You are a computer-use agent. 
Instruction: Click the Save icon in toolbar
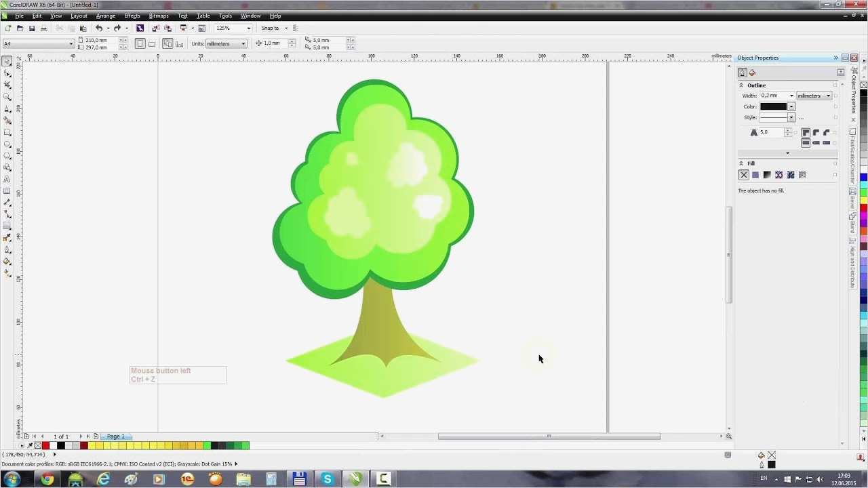point(32,28)
